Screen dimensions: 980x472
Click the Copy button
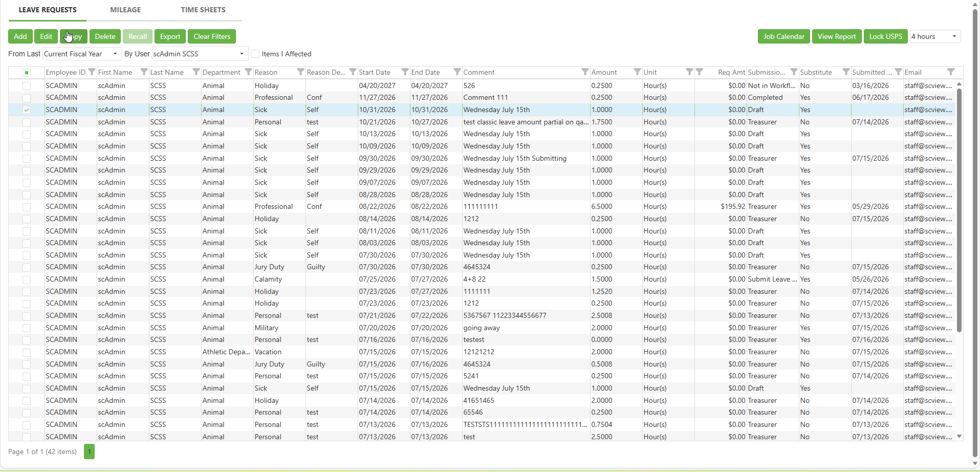(74, 36)
